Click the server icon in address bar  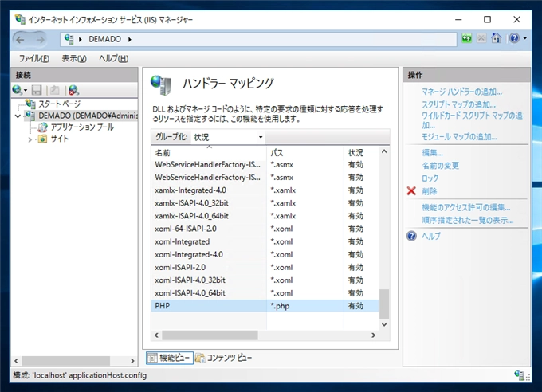(69, 39)
